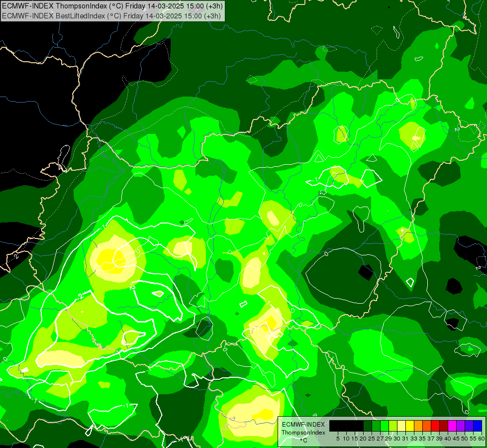The image size is (487, 448).
Task: Click the 'ECMWF-INDEX' label in the legend box
Action: tap(303, 425)
